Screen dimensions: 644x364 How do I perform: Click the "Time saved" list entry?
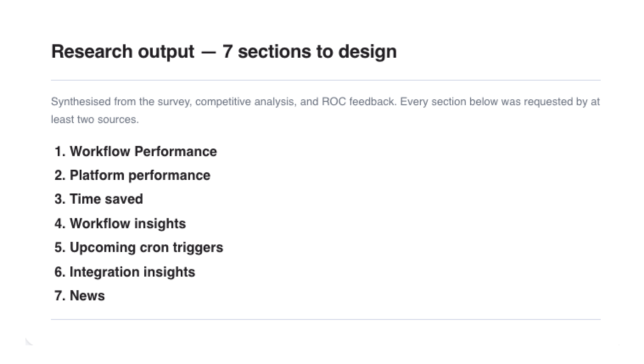(106, 199)
